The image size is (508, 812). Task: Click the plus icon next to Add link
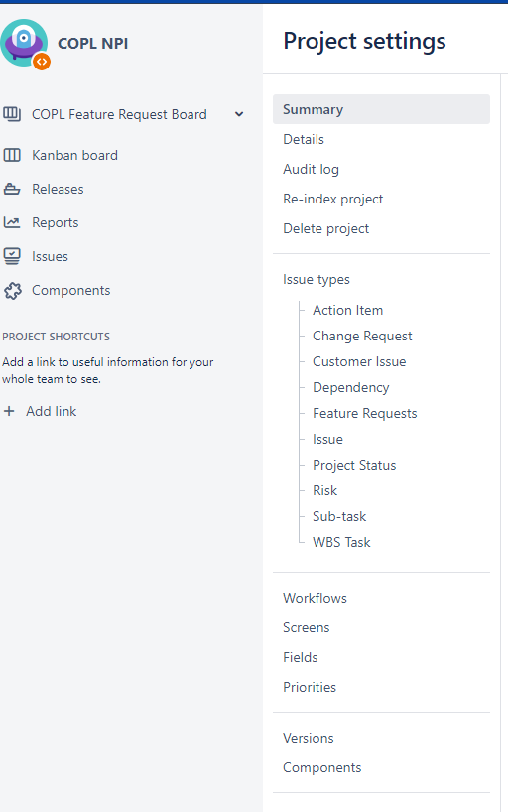(9, 411)
